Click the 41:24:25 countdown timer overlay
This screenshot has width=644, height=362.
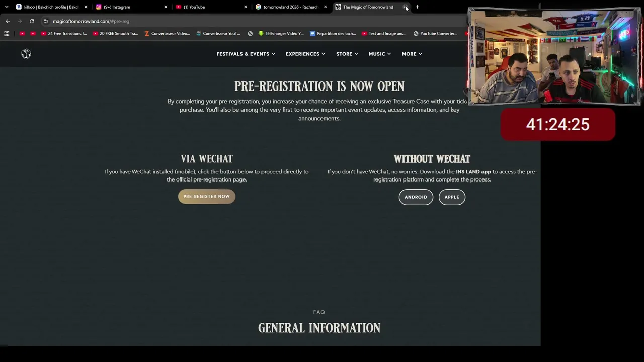coord(558,124)
